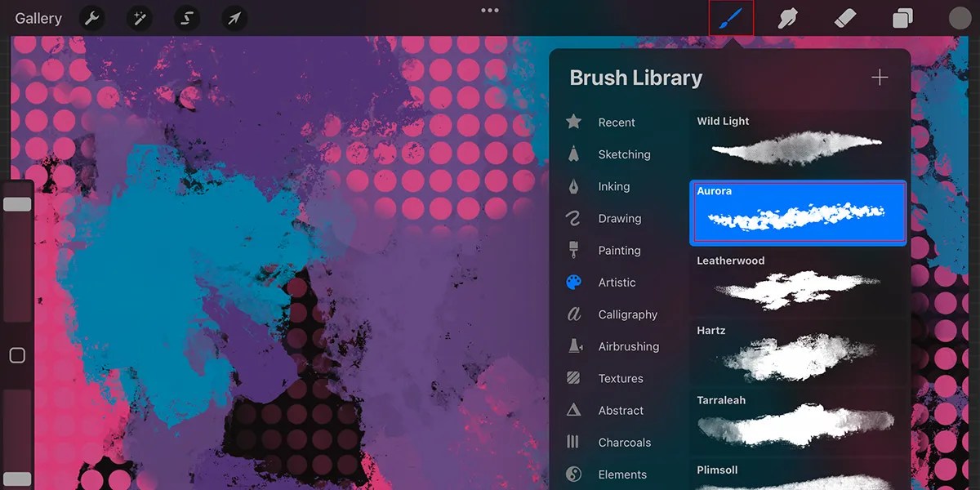Open the Actions menu wrench icon
Screen dimensions: 980x490
91,17
